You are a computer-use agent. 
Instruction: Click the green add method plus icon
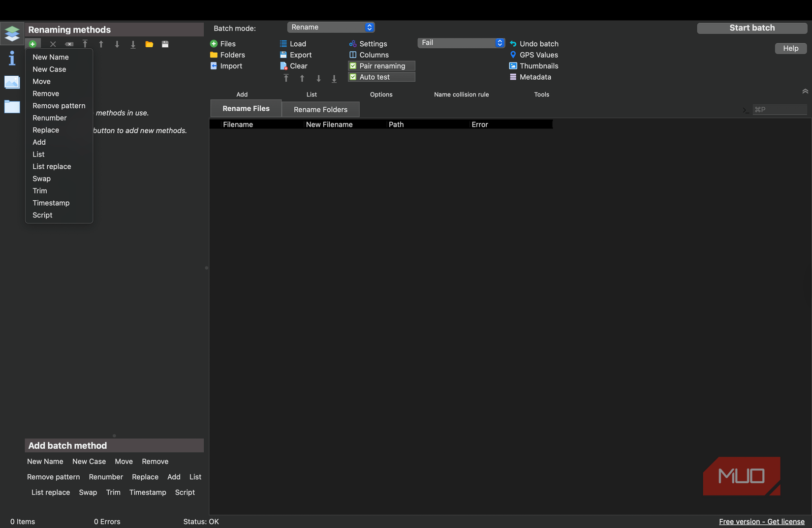pos(32,44)
